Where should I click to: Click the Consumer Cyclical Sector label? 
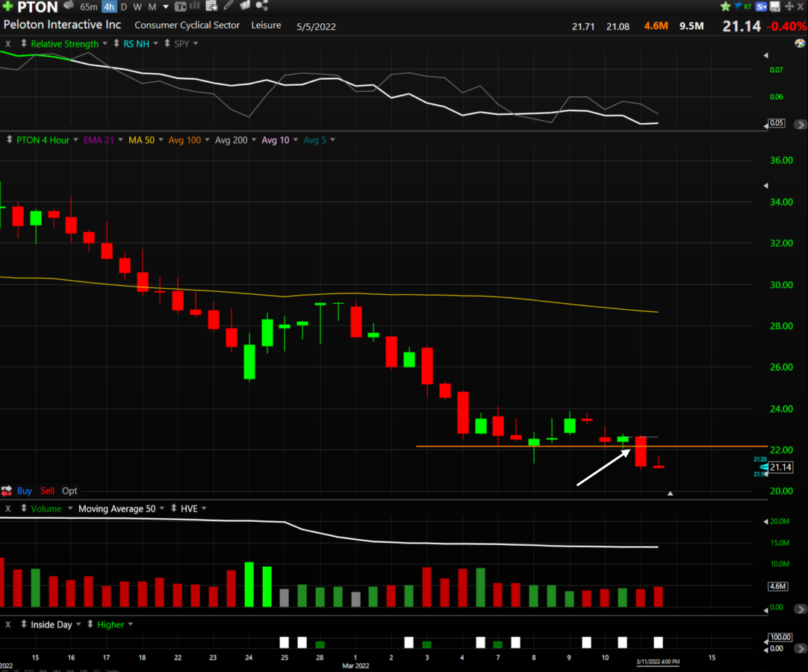coord(187,25)
